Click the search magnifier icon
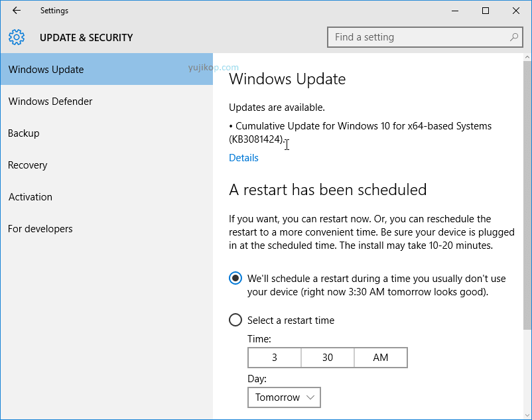The image size is (532, 420). 514,37
